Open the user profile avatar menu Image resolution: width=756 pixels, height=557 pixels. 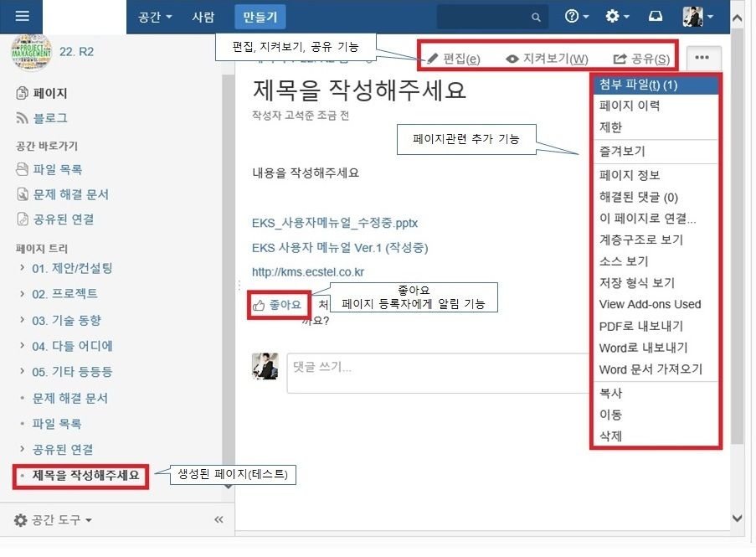[x=697, y=17]
